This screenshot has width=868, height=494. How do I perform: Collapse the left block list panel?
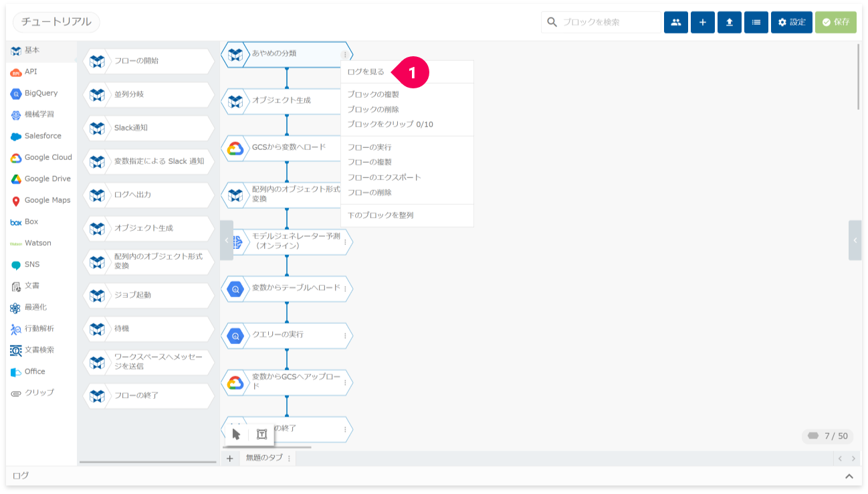point(227,240)
